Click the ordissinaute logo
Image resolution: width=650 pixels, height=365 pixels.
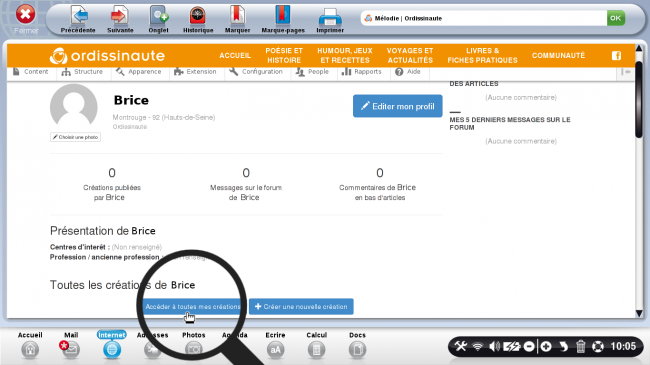[x=107, y=56]
